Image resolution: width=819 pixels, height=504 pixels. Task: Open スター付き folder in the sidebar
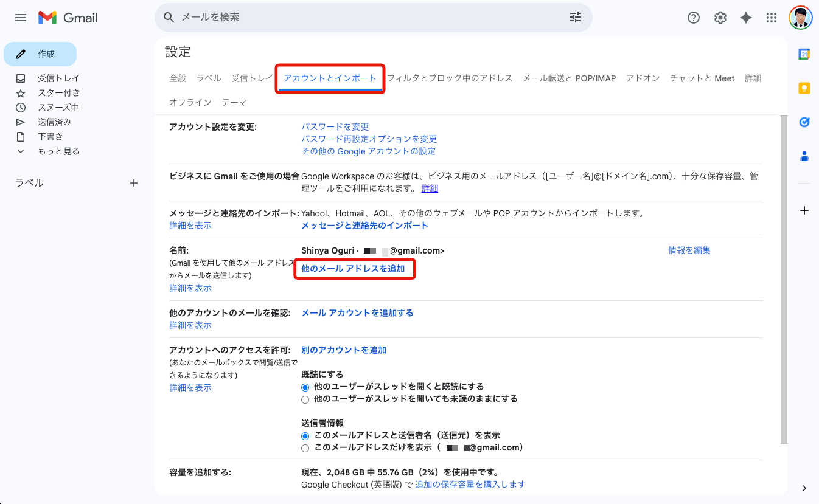point(58,93)
